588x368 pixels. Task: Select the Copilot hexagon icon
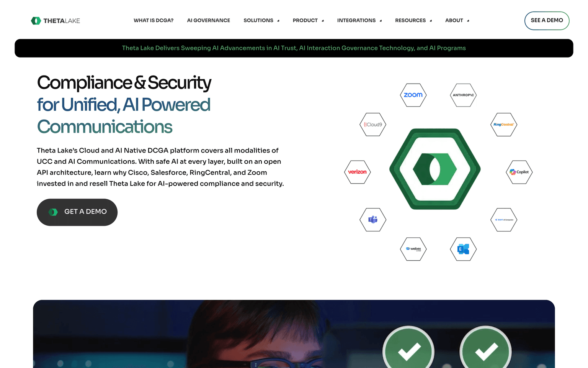(x=519, y=172)
